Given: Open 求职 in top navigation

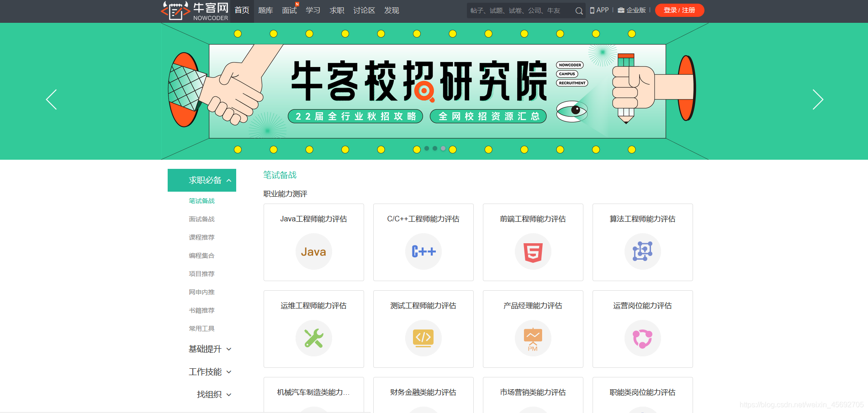Looking at the screenshot, I should tap(337, 10).
